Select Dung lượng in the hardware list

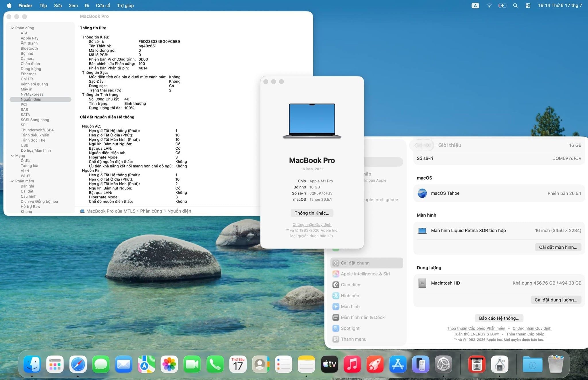pos(31,69)
